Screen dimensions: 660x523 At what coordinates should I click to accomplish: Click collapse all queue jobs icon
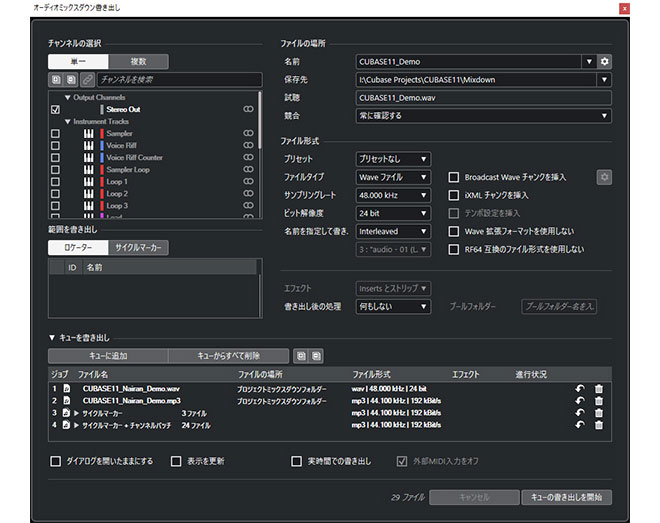click(317, 356)
